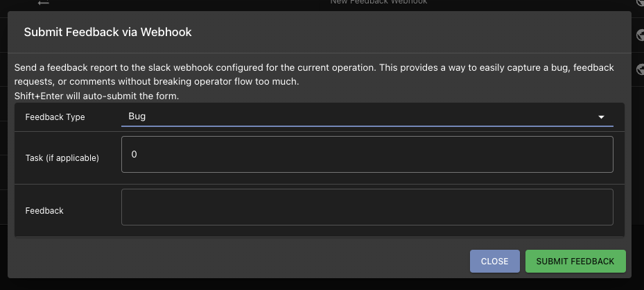This screenshot has height=290, width=644.
Task: Open the Feedback Type selector showing Bug
Action: (x=367, y=117)
